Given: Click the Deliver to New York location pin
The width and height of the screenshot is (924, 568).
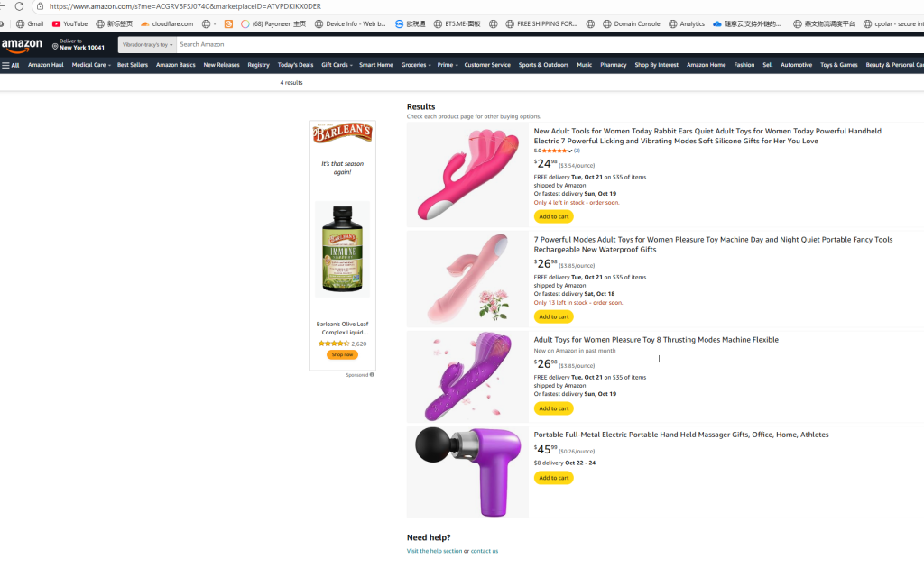Looking at the screenshot, I should [55, 47].
